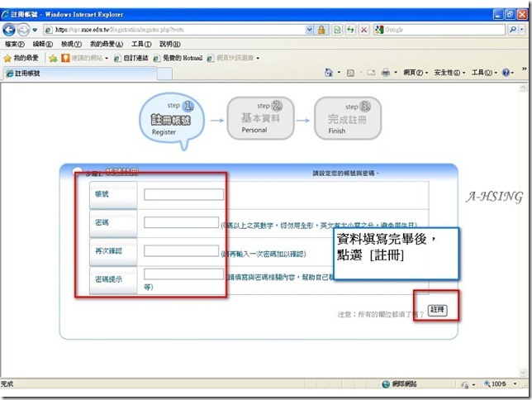
Task: Open the recent pages dropdown next to Forward
Action: click(x=35, y=30)
